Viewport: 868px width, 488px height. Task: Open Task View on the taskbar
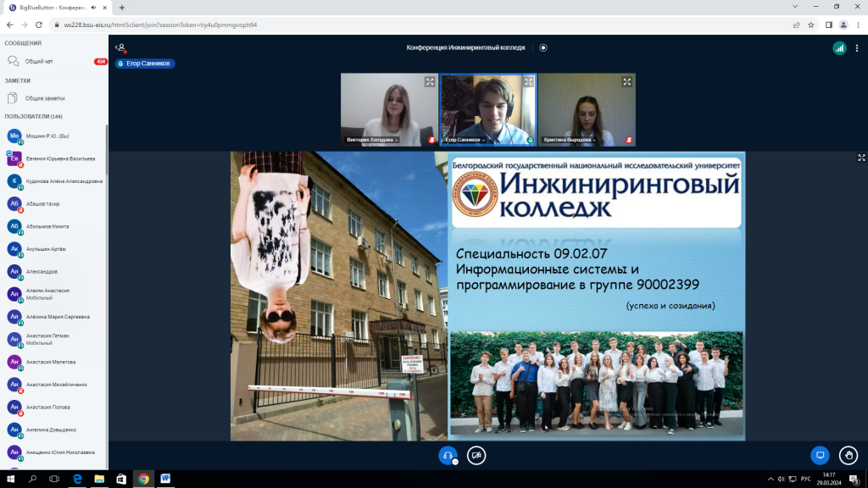[54, 479]
